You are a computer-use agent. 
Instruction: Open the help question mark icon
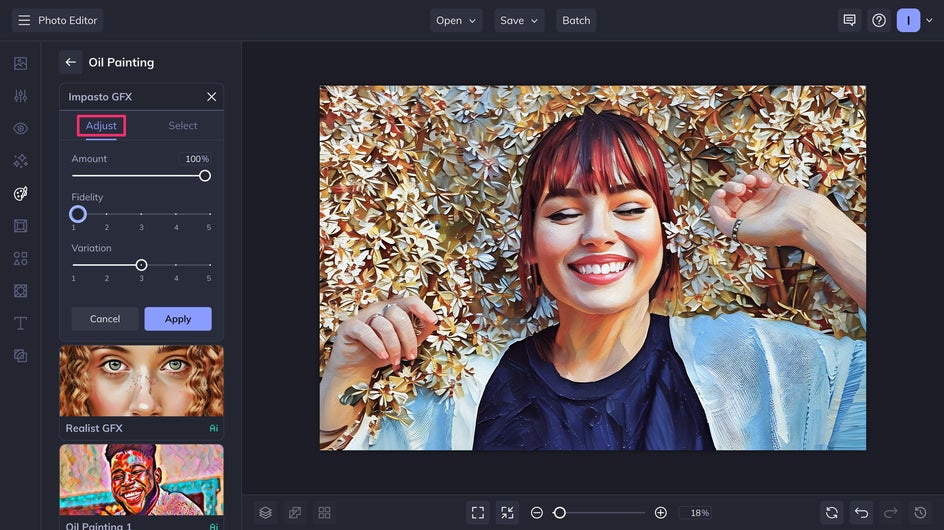pyautogui.click(x=879, y=20)
